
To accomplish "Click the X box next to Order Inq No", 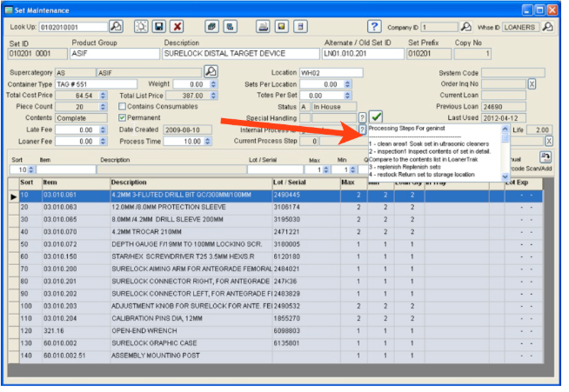I will [532, 84].
